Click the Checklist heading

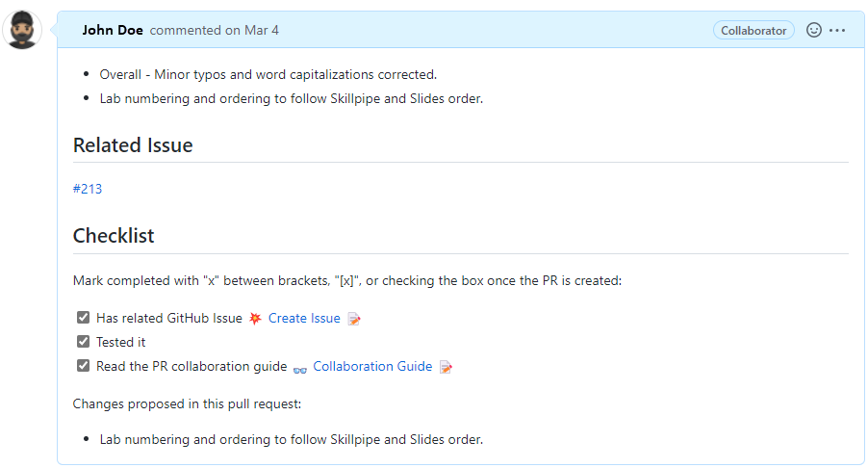coord(114,236)
